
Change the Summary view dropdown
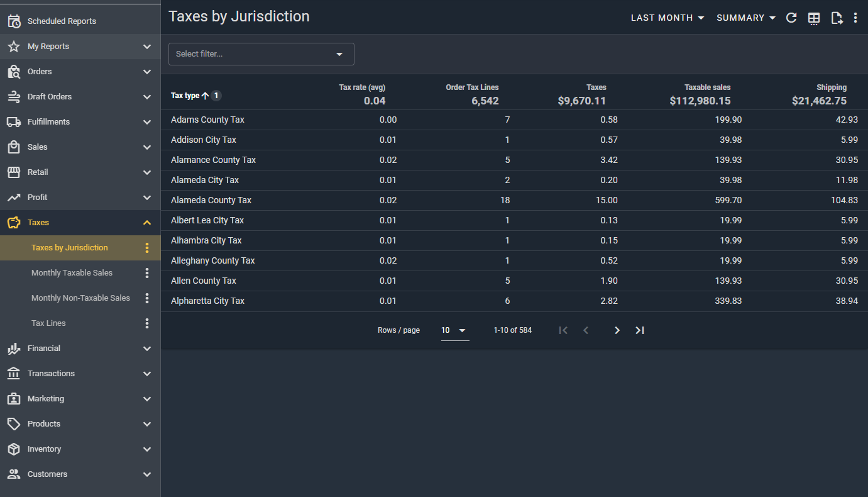(x=746, y=18)
